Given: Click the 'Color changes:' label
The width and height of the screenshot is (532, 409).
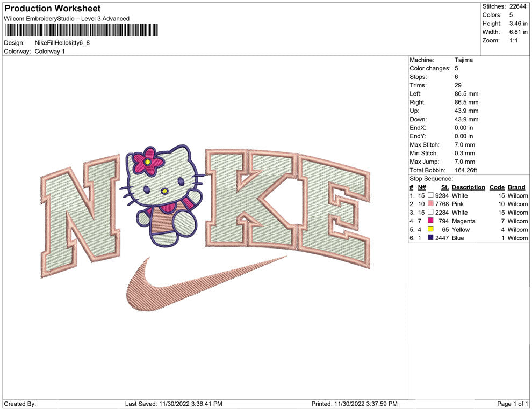Looking at the screenshot, I should tap(430, 68).
